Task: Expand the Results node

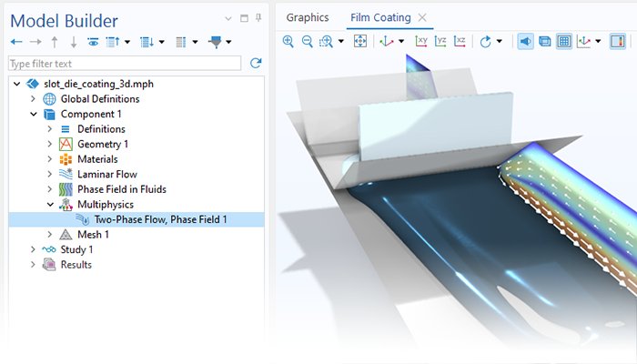Action: tap(33, 265)
